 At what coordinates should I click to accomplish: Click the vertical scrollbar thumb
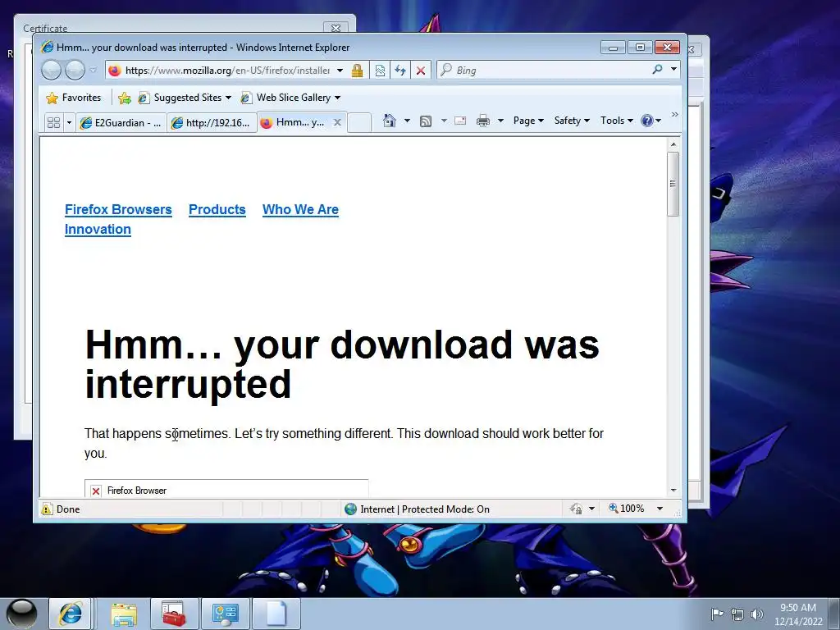point(673,185)
